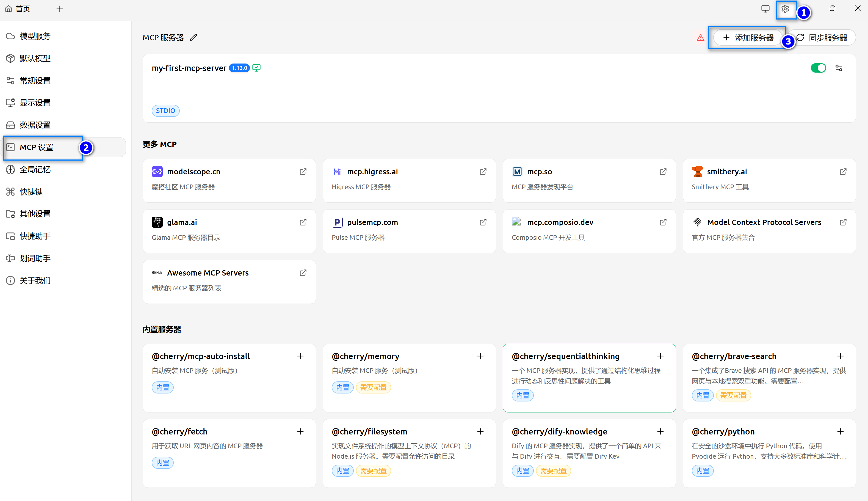Click 用于获取 URL 网页内容的 MCP 服务器 text

tap(207, 446)
